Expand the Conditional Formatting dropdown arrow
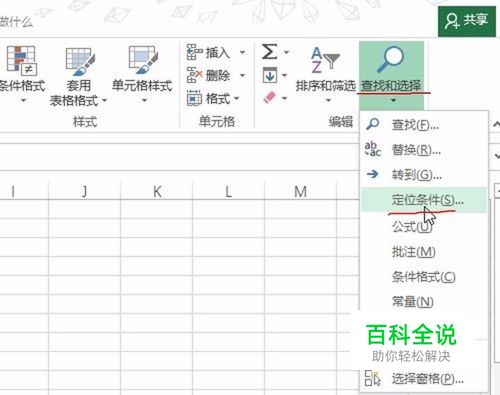The image size is (500, 395). (x=23, y=100)
